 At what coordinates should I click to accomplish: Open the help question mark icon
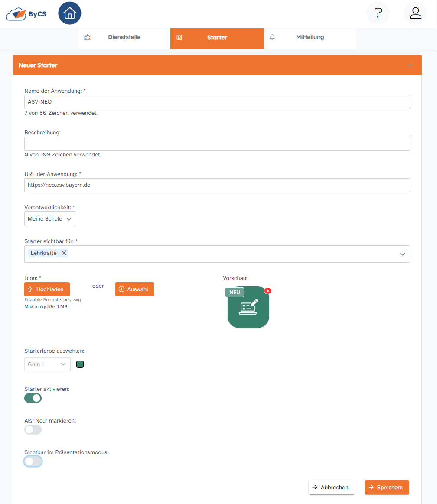[378, 13]
